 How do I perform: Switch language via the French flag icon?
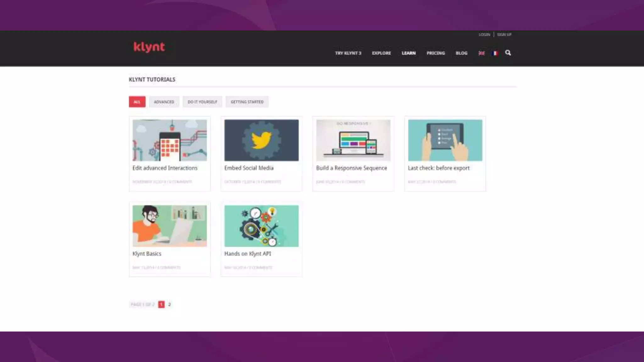(x=495, y=53)
